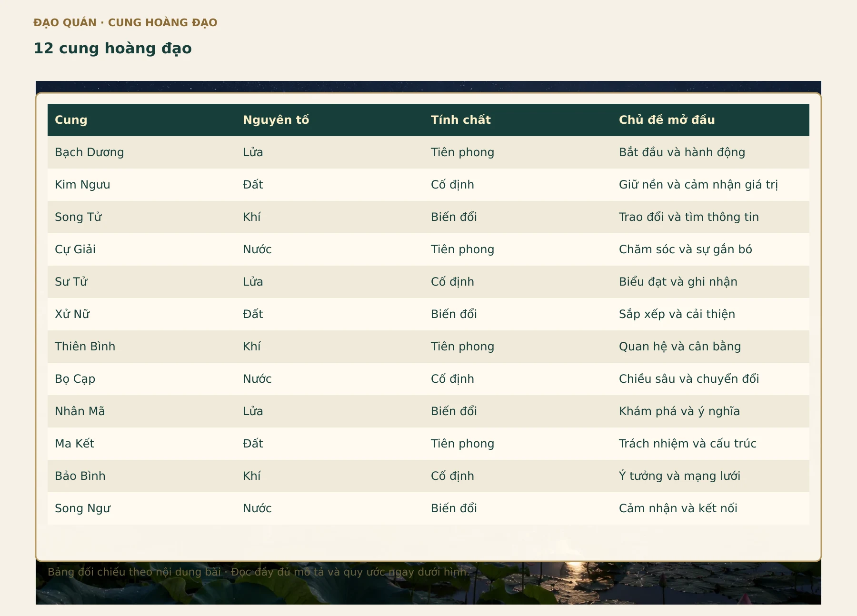The width and height of the screenshot is (857, 616).
Task: Click 'Trách nhiệm và cấu trúc'
Action: (x=688, y=444)
